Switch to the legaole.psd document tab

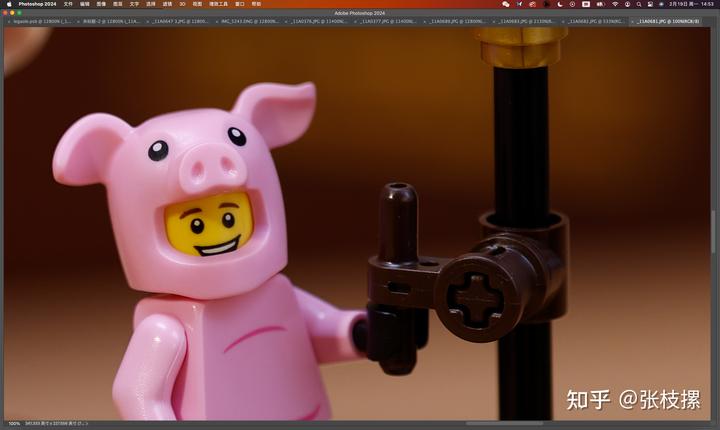coord(42,22)
